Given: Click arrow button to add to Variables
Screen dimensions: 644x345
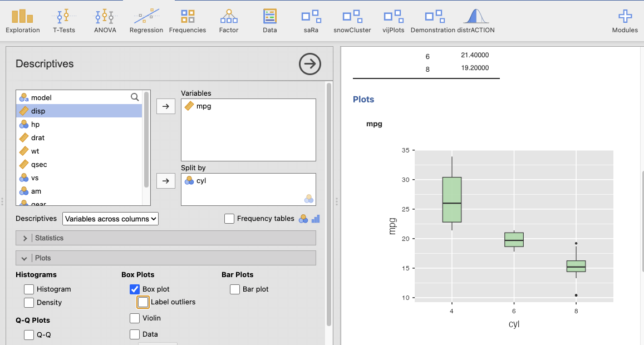Looking at the screenshot, I should pyautogui.click(x=166, y=106).
